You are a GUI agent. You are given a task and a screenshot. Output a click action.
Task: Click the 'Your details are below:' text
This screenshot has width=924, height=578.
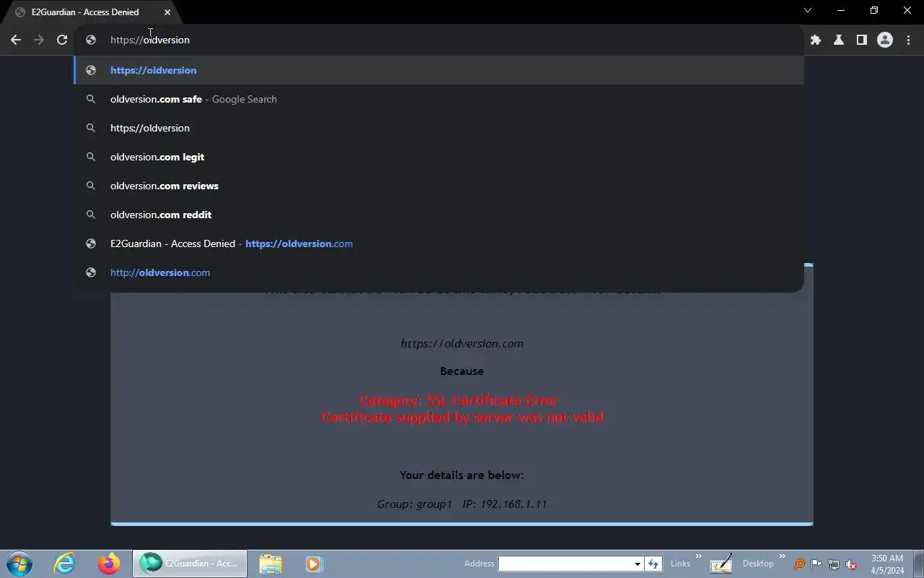click(462, 475)
